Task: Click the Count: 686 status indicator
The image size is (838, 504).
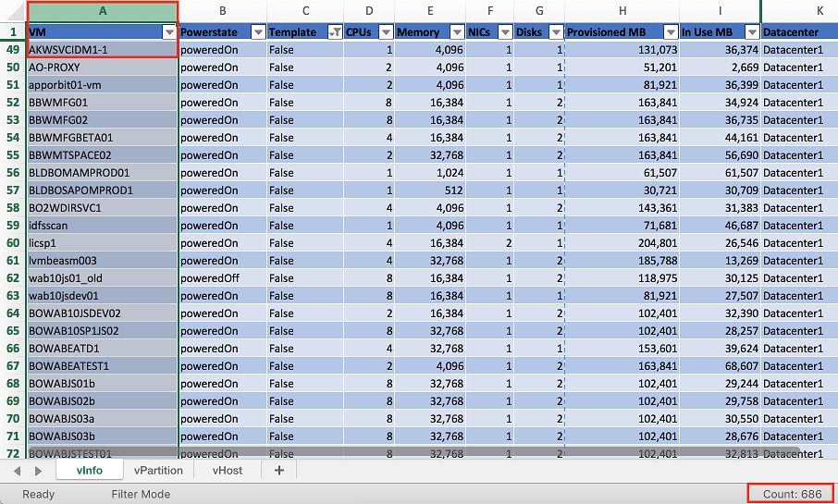Action: (x=792, y=494)
